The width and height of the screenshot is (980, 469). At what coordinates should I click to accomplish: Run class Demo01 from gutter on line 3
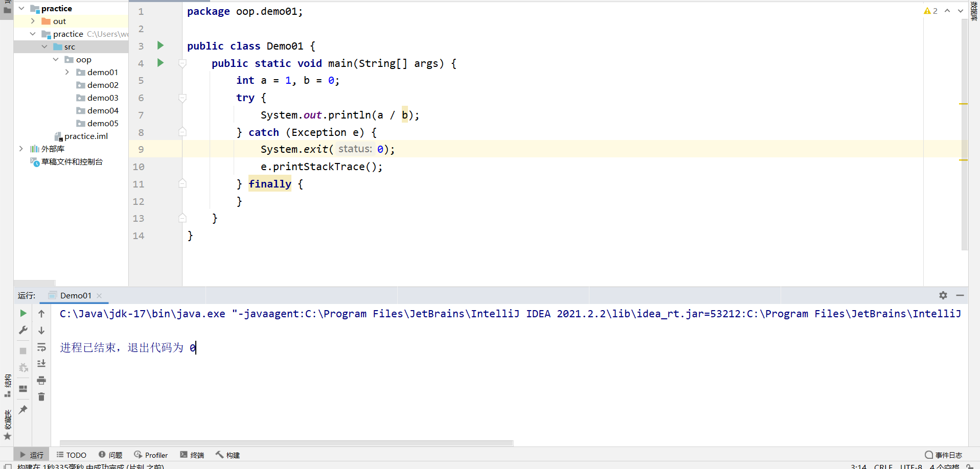click(x=160, y=45)
